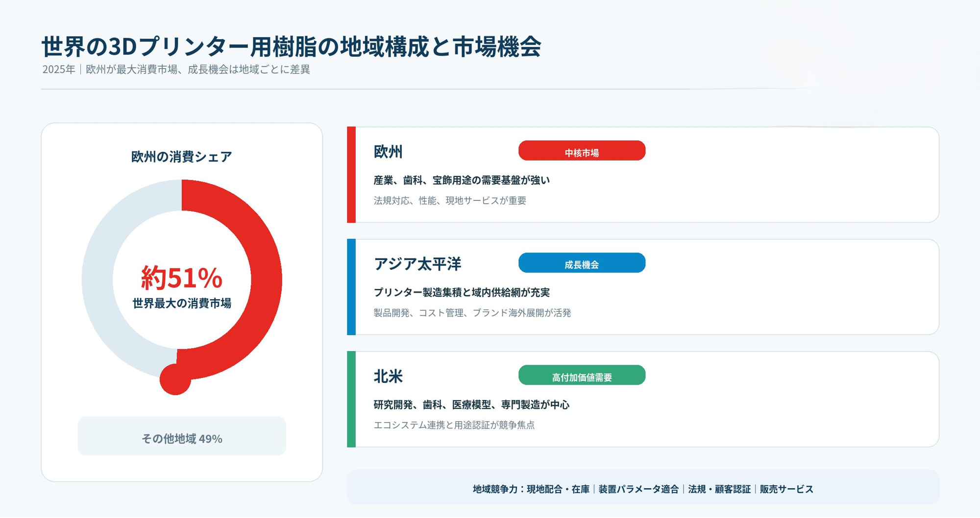This screenshot has height=518, width=980.
Task: Click the プリンター製造集積と域内供給網が充実 text
Action: [462, 292]
